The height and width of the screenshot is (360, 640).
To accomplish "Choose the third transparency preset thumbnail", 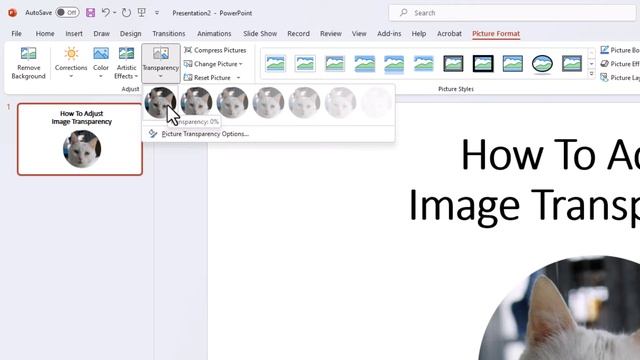I will (x=232, y=103).
